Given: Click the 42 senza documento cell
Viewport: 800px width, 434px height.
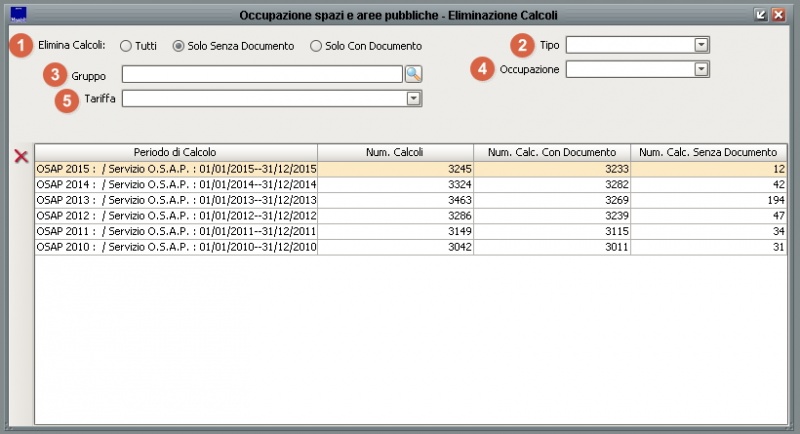Looking at the screenshot, I should pos(709,184).
